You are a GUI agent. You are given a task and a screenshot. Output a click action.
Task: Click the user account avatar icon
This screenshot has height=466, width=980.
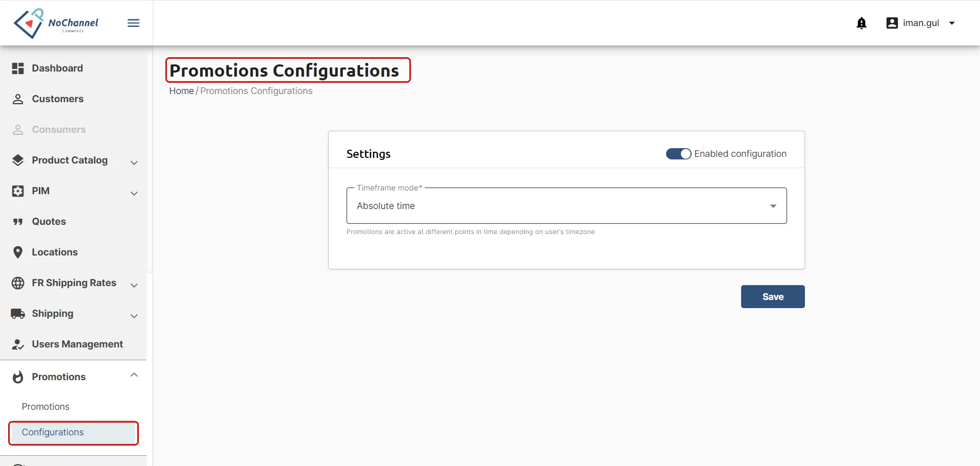pos(892,23)
